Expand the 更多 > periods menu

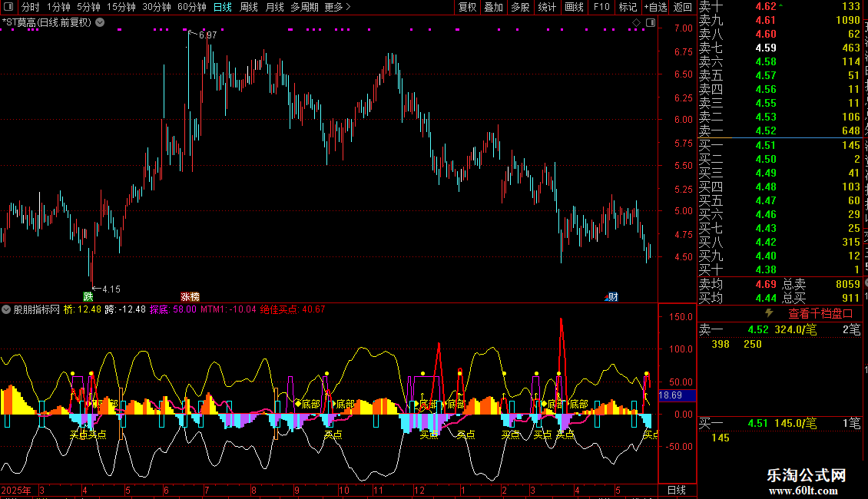click(x=338, y=7)
